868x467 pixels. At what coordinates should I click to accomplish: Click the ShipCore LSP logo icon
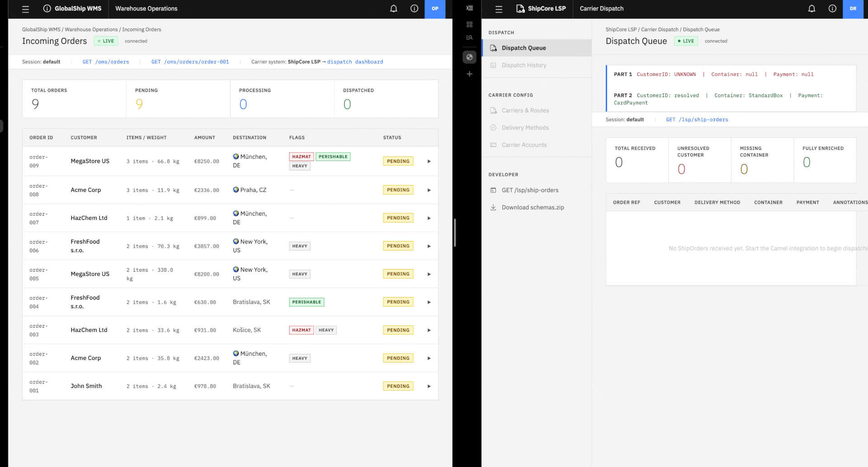[x=520, y=9]
